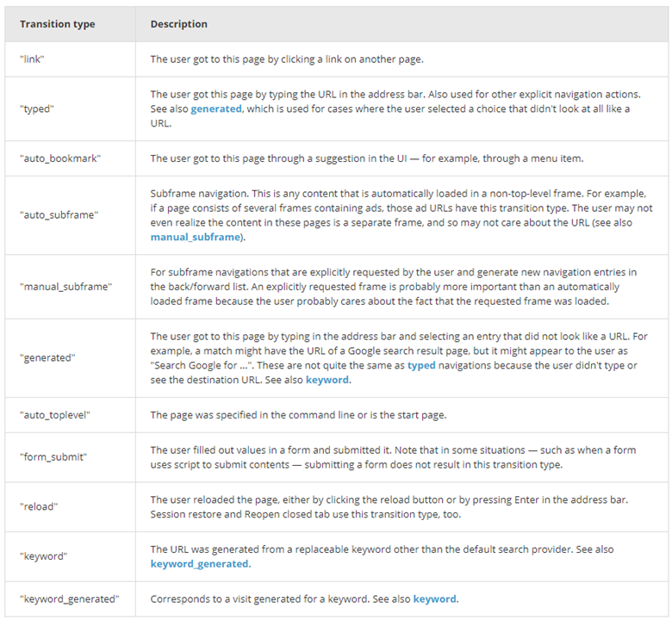Click 'keyword' link in keyword_generated row
The width and height of the screenshot is (672, 620).
[x=434, y=599]
